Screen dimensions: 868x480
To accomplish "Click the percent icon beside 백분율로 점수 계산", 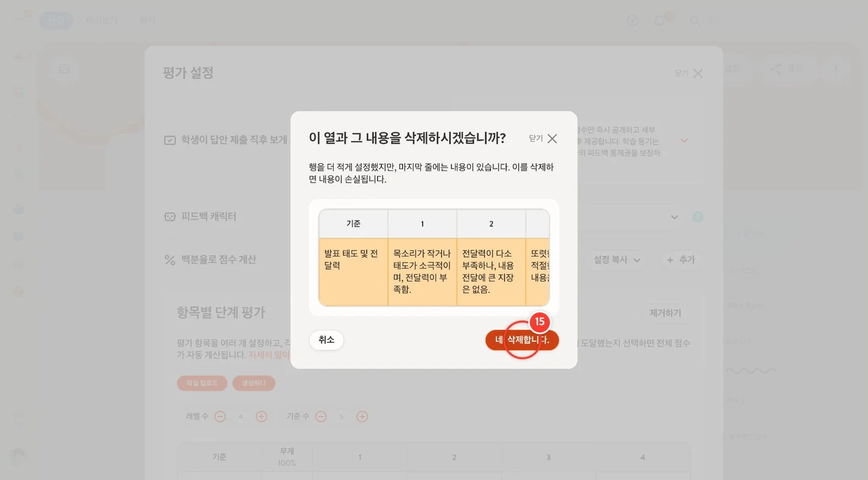I will [170, 260].
